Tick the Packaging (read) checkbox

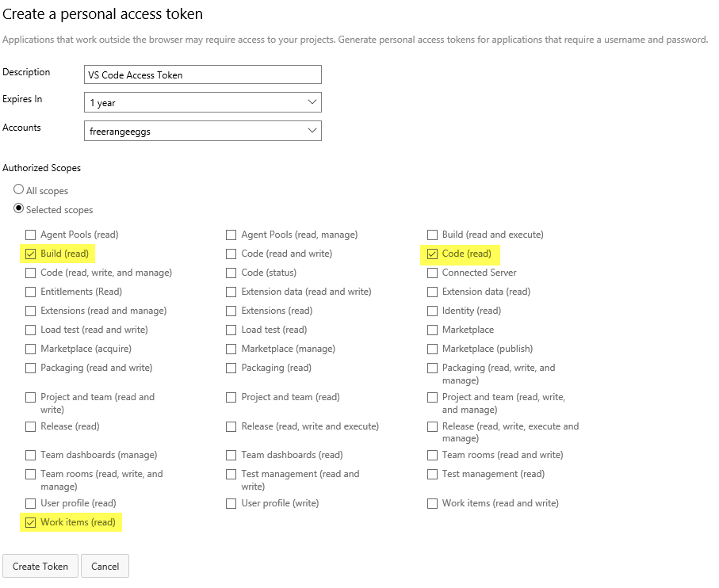coord(231,368)
